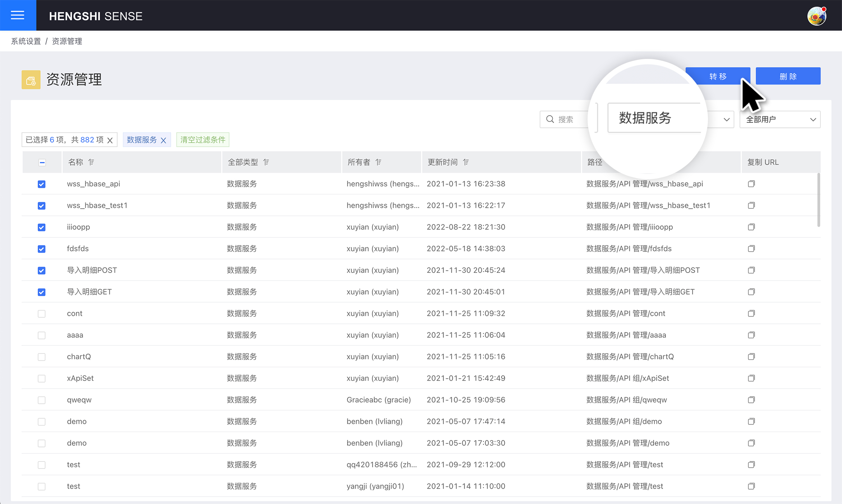Image resolution: width=842 pixels, height=504 pixels.
Task: Uncheck the fdsfds row
Action: (42, 249)
